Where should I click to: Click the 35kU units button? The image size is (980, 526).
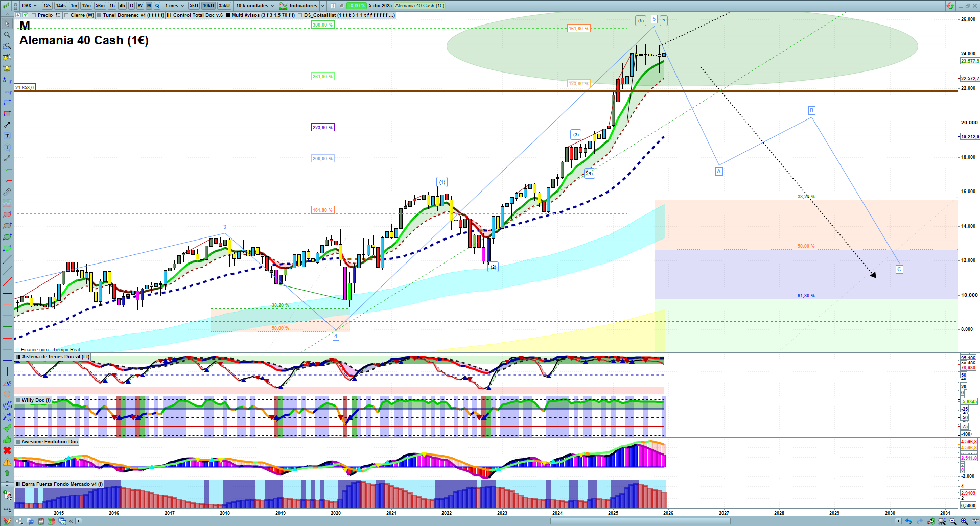click(224, 6)
